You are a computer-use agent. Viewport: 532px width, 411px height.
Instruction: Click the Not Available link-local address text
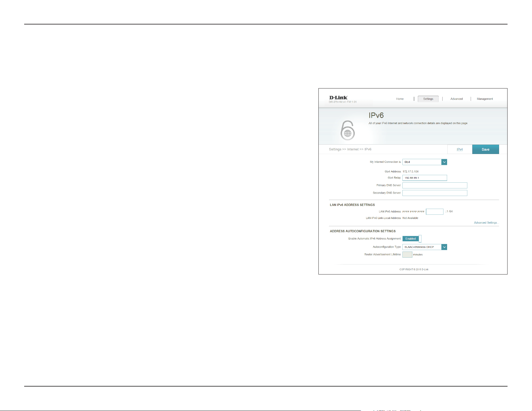(410, 218)
